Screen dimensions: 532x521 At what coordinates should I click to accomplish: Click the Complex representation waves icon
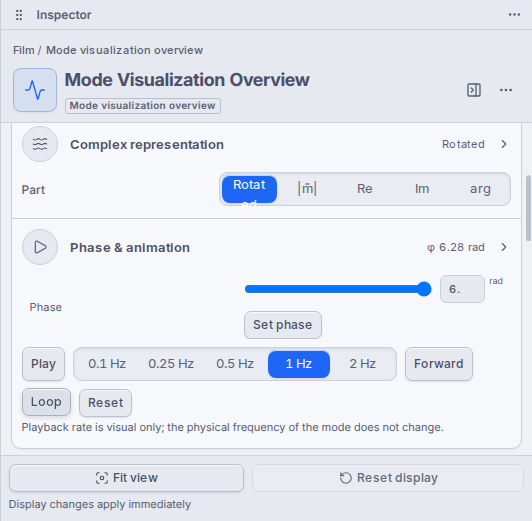click(40, 144)
